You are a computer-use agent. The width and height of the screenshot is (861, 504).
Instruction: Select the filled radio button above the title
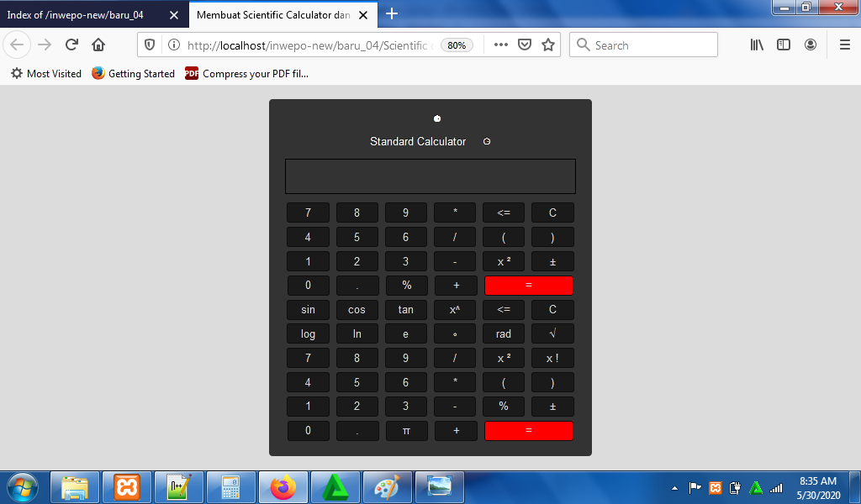[437, 118]
